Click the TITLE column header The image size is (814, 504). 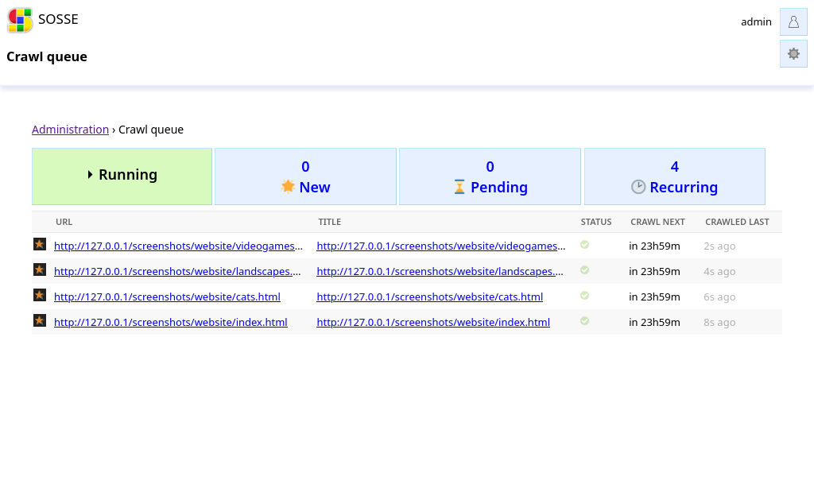(330, 222)
